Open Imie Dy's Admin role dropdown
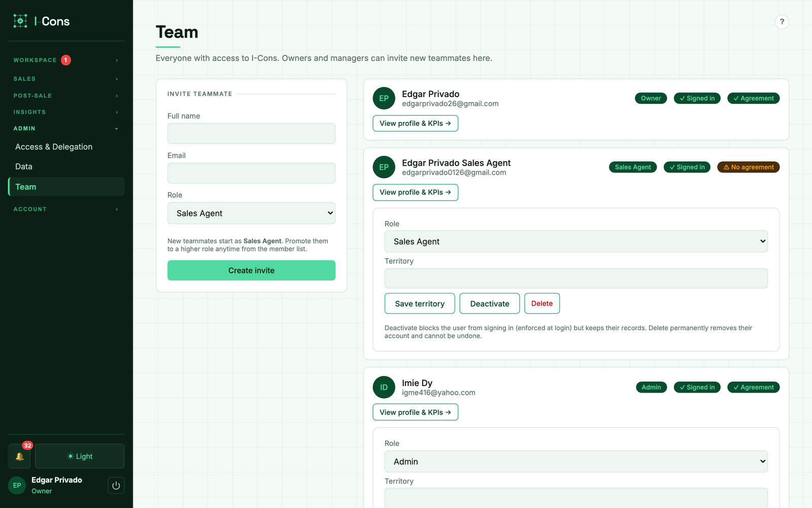 (576, 461)
